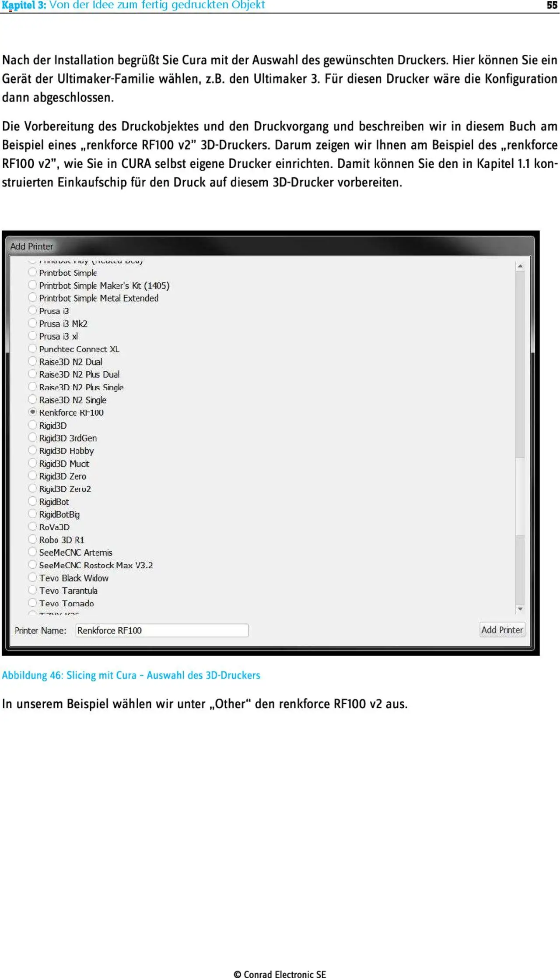This screenshot has width=560, height=978.
Task: Click the '© Conrad Electronic SE' footer
Action: point(280,974)
